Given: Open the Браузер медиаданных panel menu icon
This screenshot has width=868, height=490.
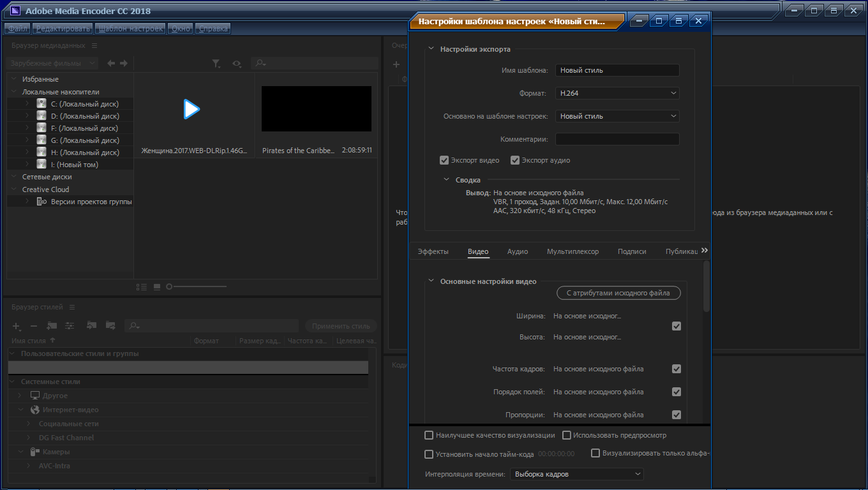Looking at the screenshot, I should click(x=94, y=45).
